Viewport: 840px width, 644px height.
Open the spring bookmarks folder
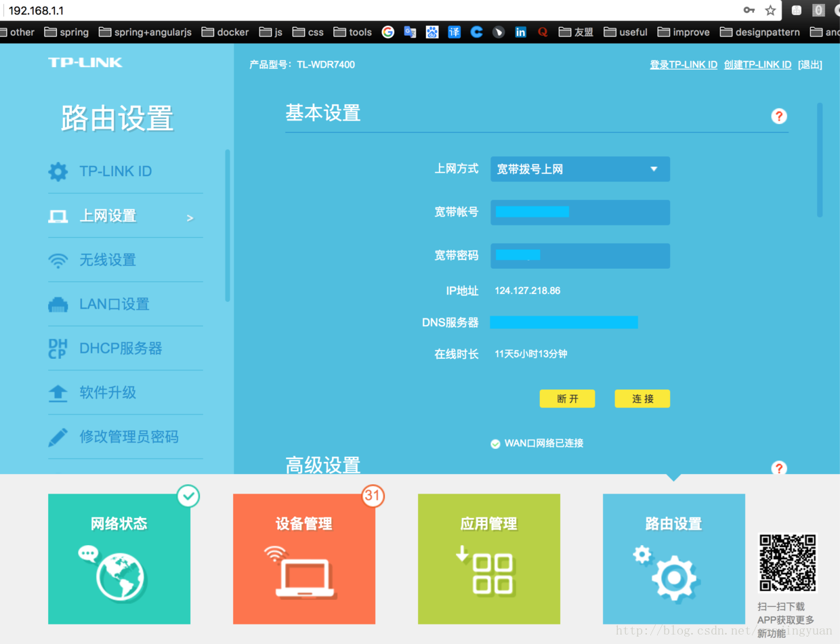[66, 32]
